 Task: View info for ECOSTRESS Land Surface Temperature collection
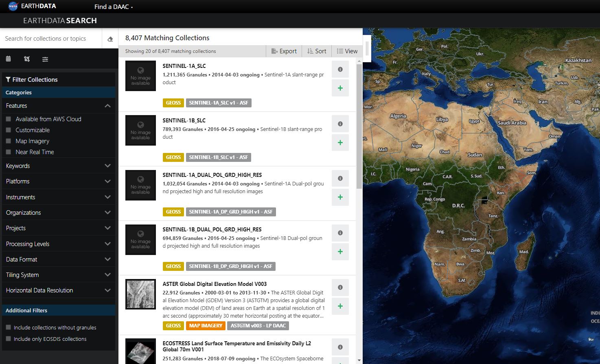(340, 347)
